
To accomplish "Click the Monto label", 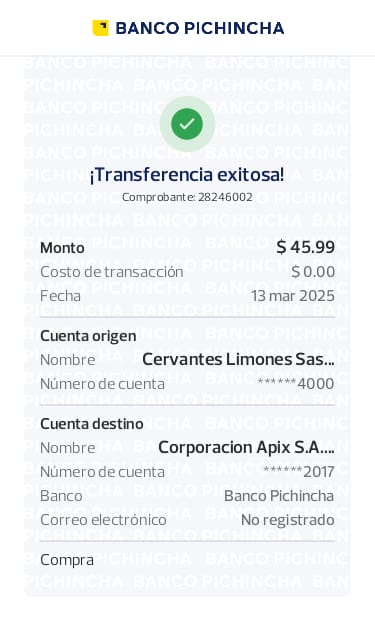I will coord(62,248).
